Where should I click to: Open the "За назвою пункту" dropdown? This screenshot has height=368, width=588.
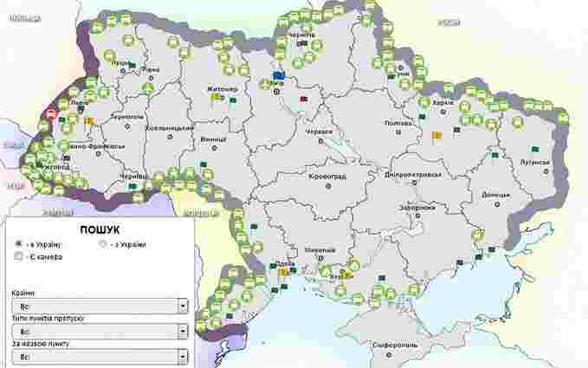[x=100, y=356]
